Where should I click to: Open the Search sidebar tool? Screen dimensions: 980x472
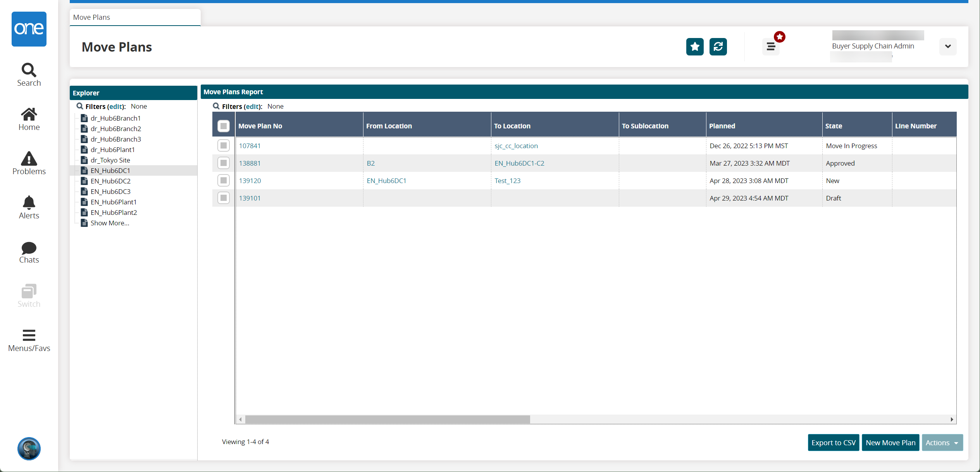tap(29, 75)
